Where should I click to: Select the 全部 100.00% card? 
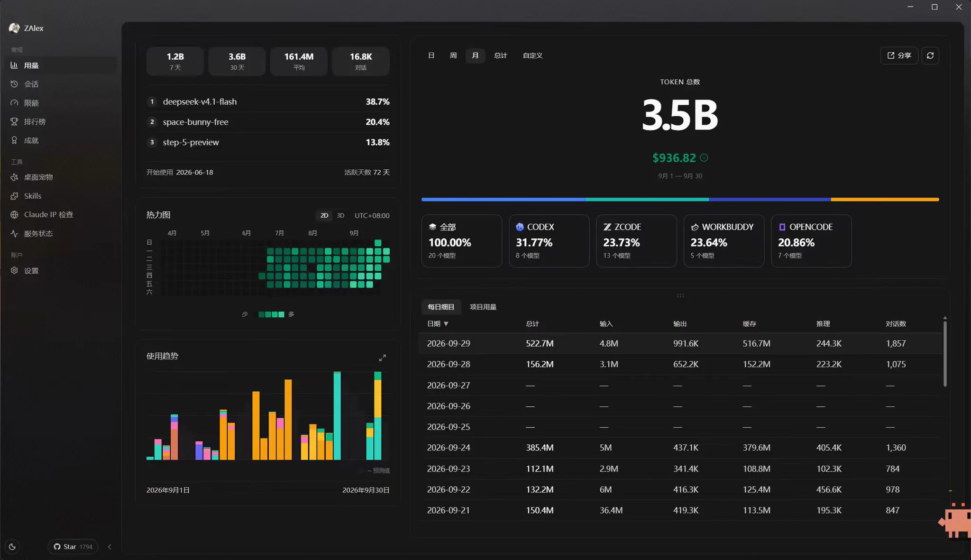coord(462,241)
